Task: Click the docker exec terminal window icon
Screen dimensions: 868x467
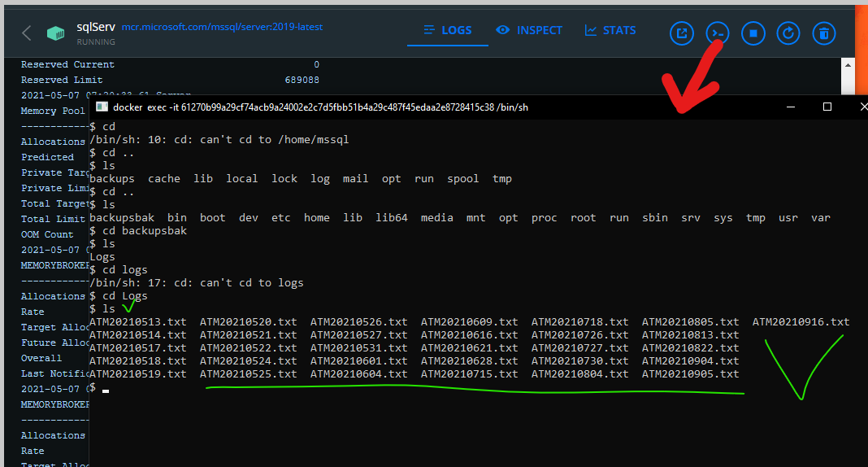Action: pos(102,107)
